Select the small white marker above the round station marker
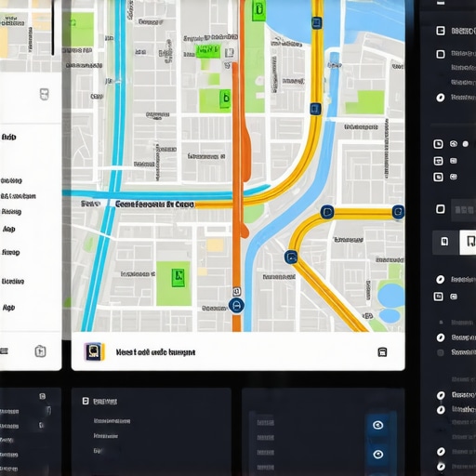 tap(237, 291)
